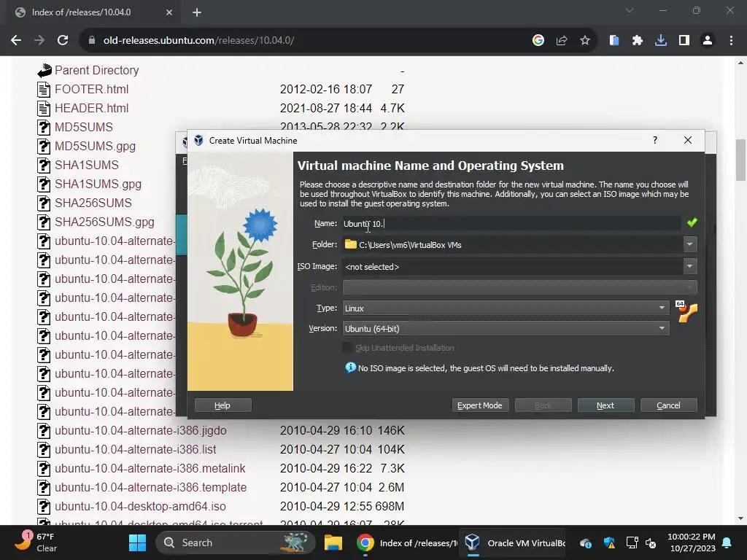This screenshot has height=560, width=747.
Task: Bookmark this page with the star icon
Action: click(585, 41)
